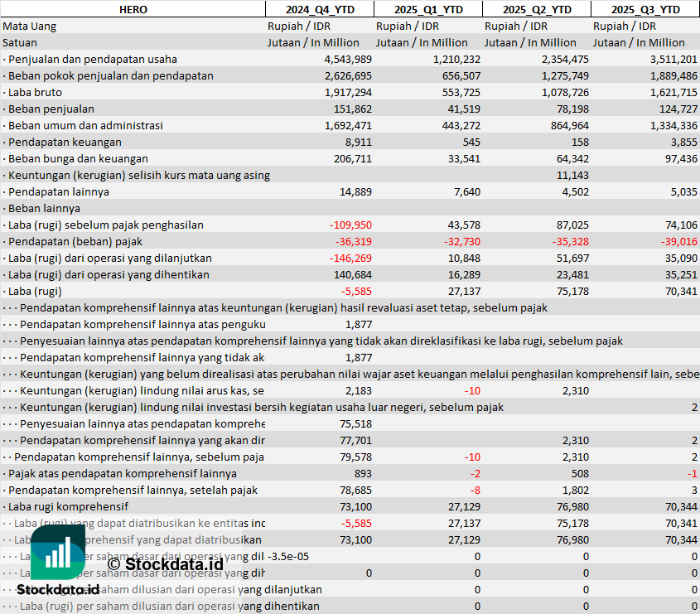Click the 1,621,715 value cell
This screenshot has height=614, width=700.
click(673, 93)
